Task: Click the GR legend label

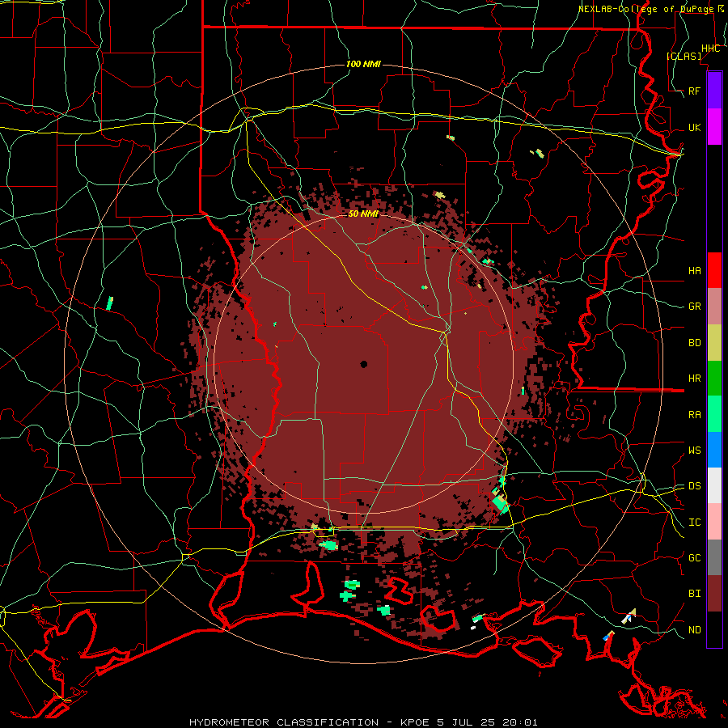Action: coord(694,307)
